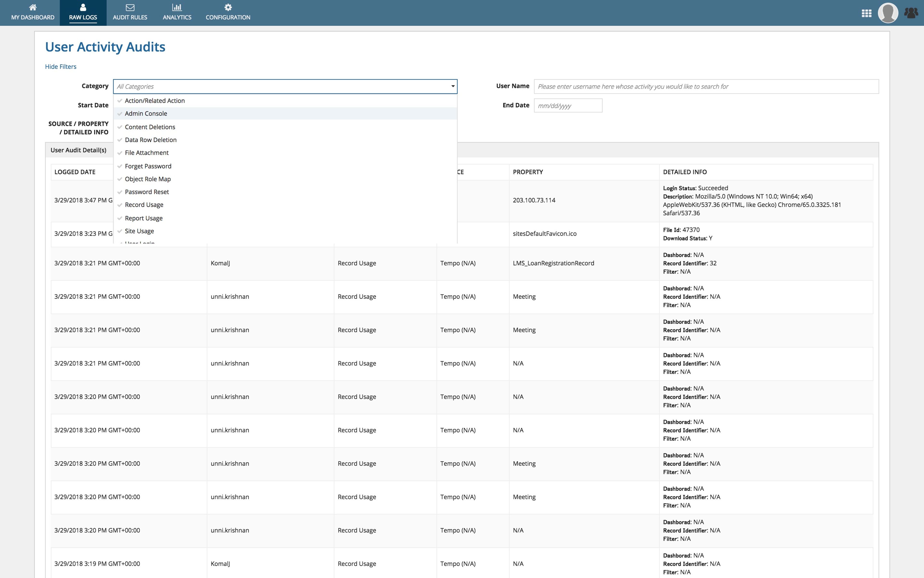The height and width of the screenshot is (578, 924).
Task: Go to MY DASHBOARD tab
Action: [x=33, y=13]
